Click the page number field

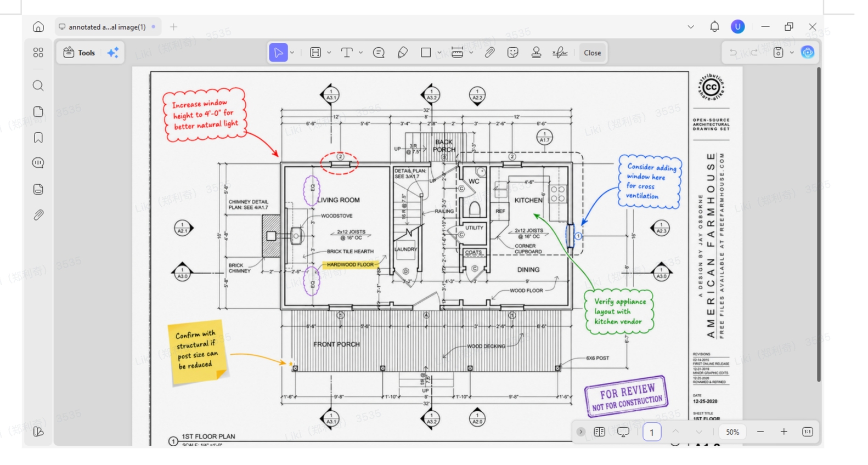[x=651, y=432]
